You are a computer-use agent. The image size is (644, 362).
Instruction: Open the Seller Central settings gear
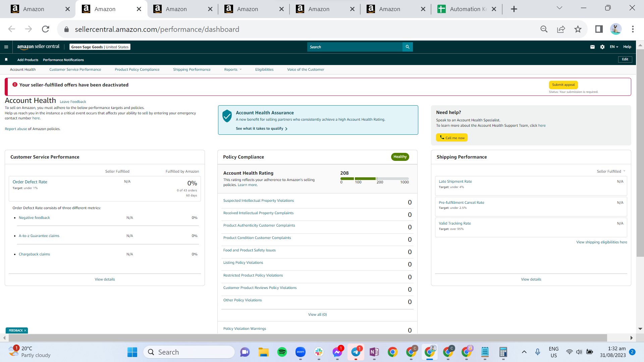click(x=602, y=47)
